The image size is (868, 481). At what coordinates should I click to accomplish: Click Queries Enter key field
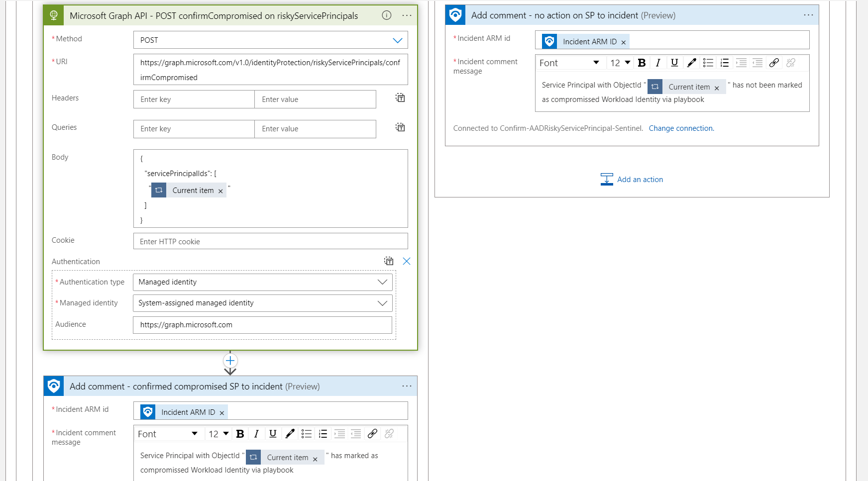point(194,129)
